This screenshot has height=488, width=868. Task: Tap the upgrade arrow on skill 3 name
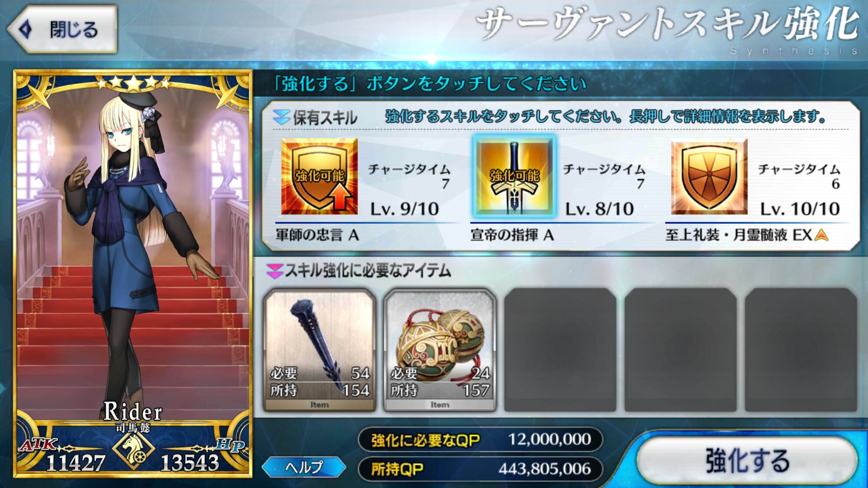pyautogui.click(x=821, y=235)
